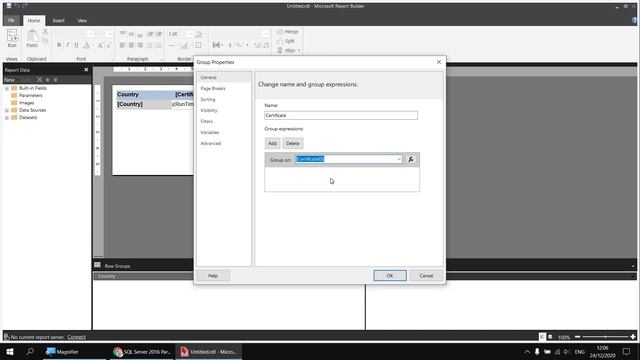Click the Copy icon in Clipboard group

tap(45, 40)
